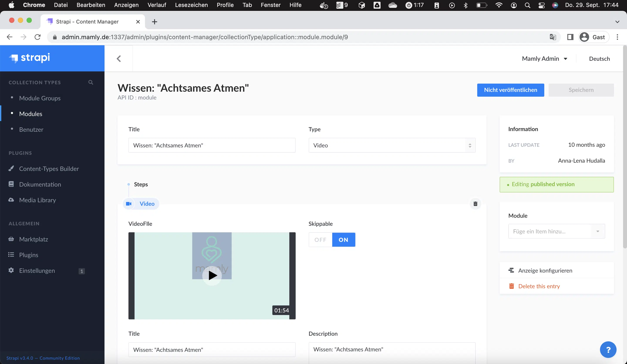
Task: Click Nicht veröffentlichen button
Action: tap(510, 90)
